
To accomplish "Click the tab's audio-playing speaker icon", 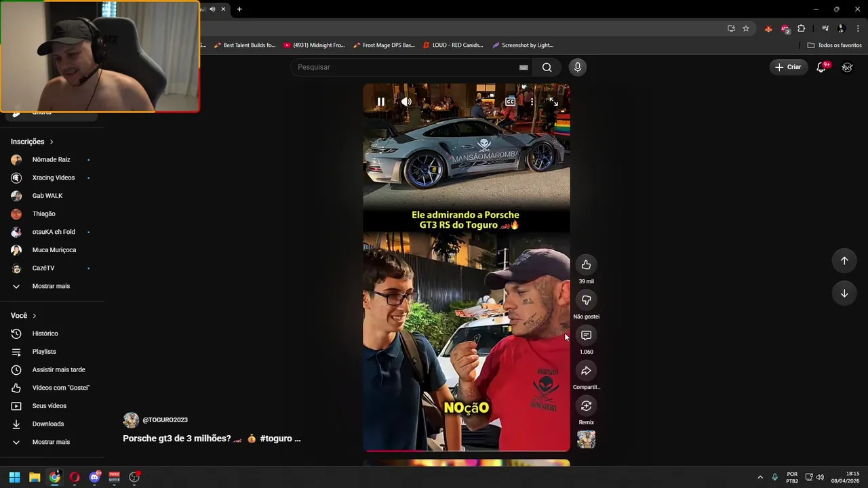I will click(212, 9).
